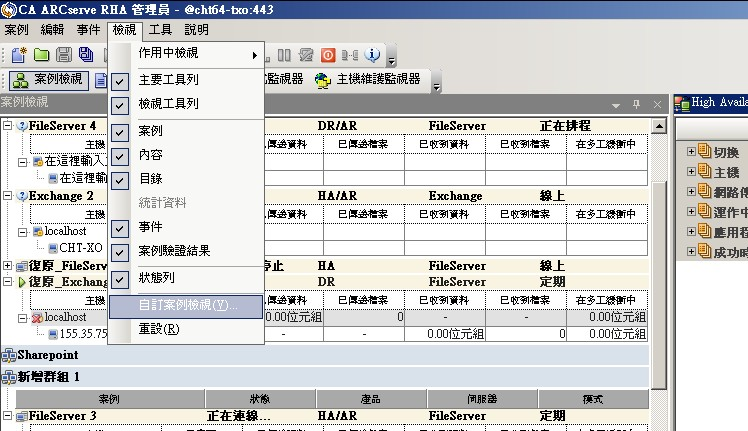The image size is (748, 431).
Task: Click the High Availability panel icon
Action: click(682, 103)
